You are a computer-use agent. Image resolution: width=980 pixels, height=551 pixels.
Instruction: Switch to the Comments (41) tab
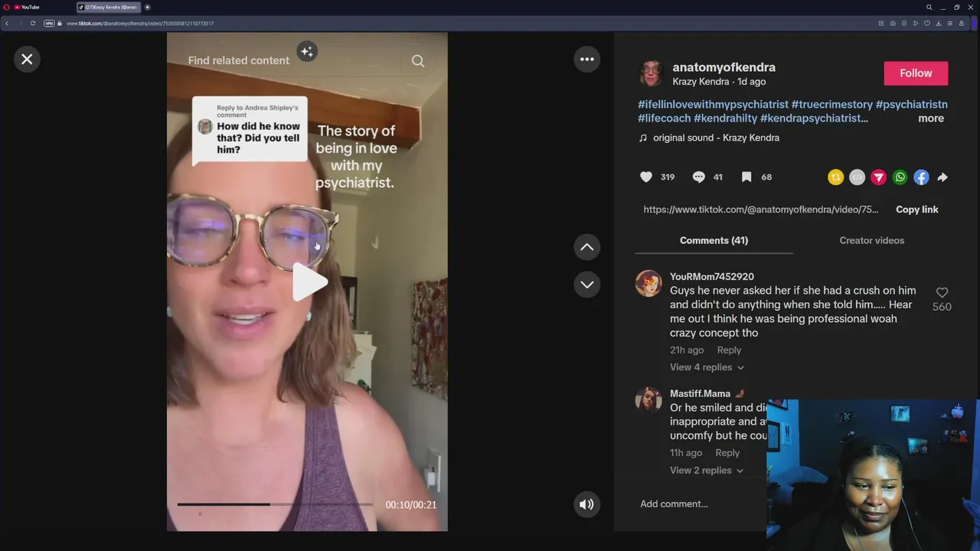714,240
